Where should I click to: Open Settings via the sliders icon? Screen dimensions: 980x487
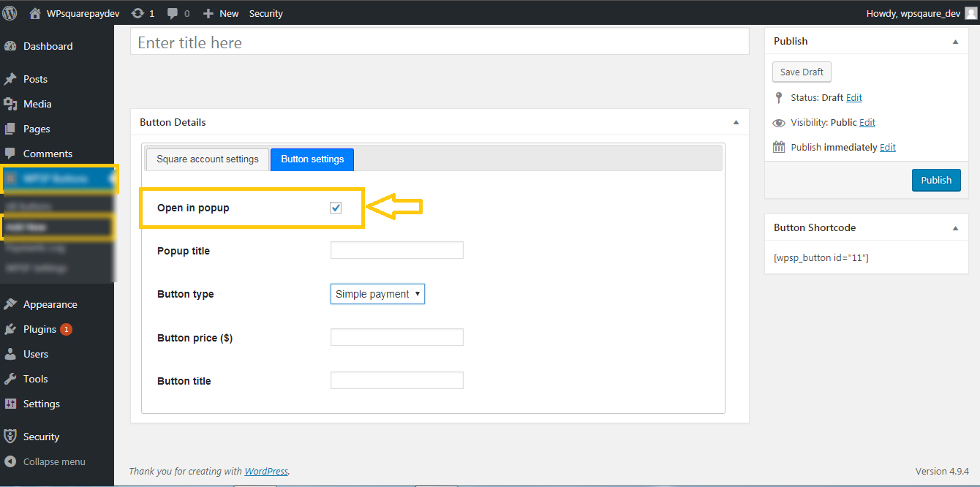(x=10, y=404)
